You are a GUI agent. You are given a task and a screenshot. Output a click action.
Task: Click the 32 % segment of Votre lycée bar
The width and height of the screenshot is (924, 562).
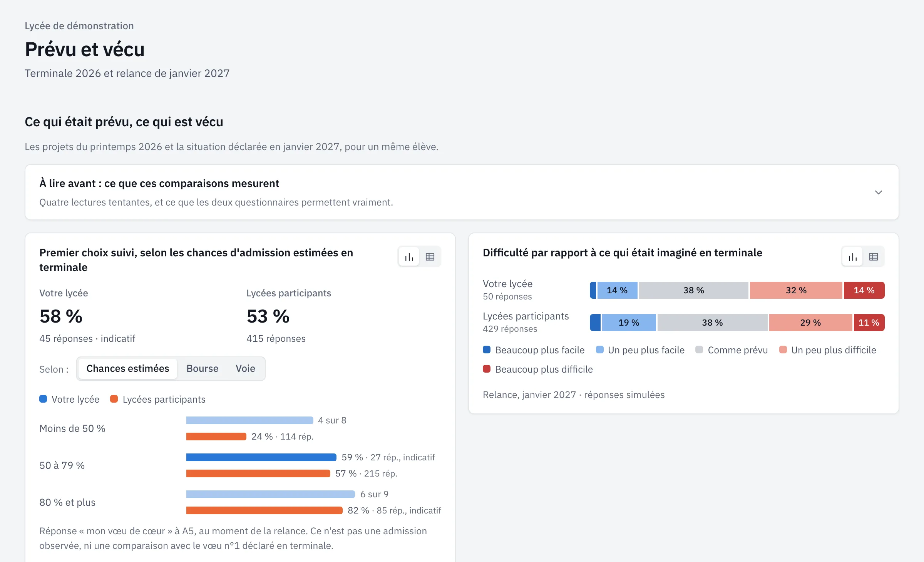coord(796,290)
